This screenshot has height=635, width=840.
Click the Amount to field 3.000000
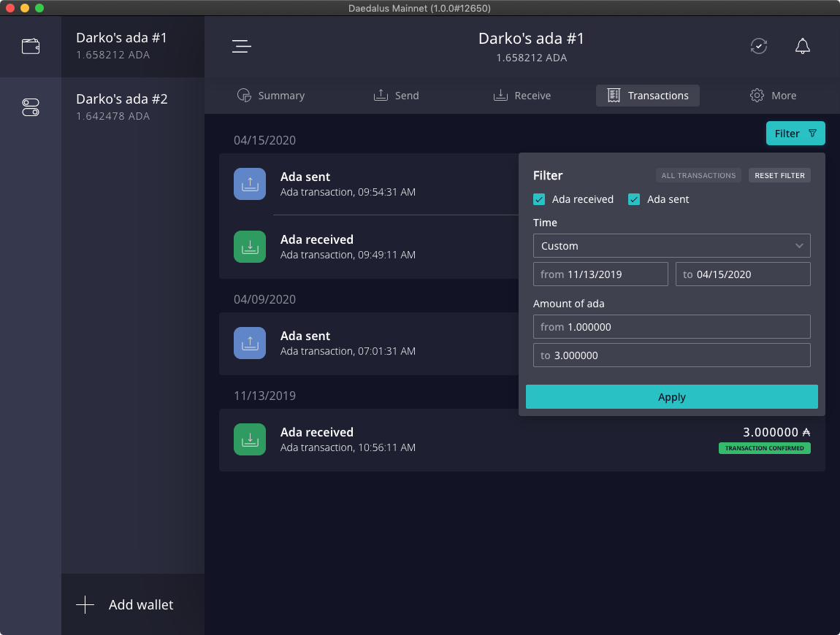point(672,355)
